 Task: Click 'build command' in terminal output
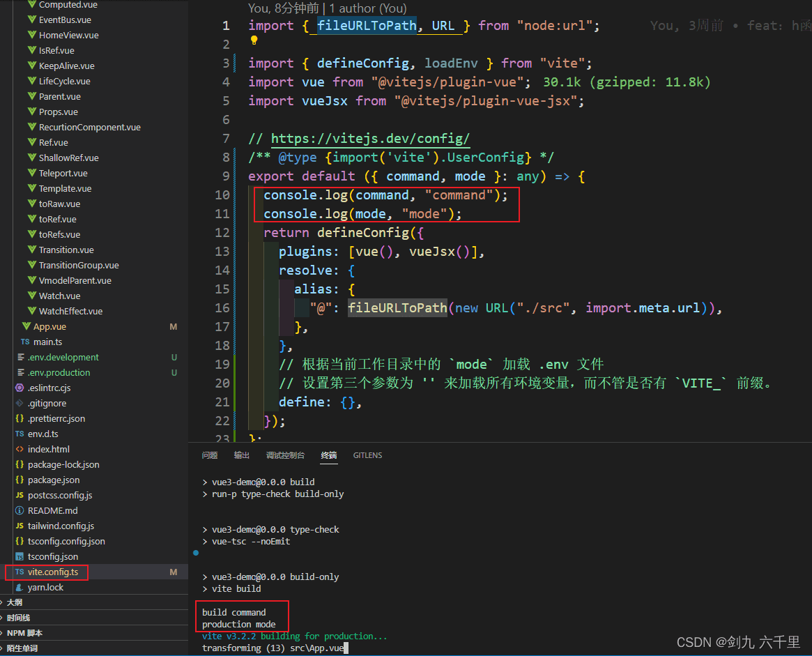(234, 613)
